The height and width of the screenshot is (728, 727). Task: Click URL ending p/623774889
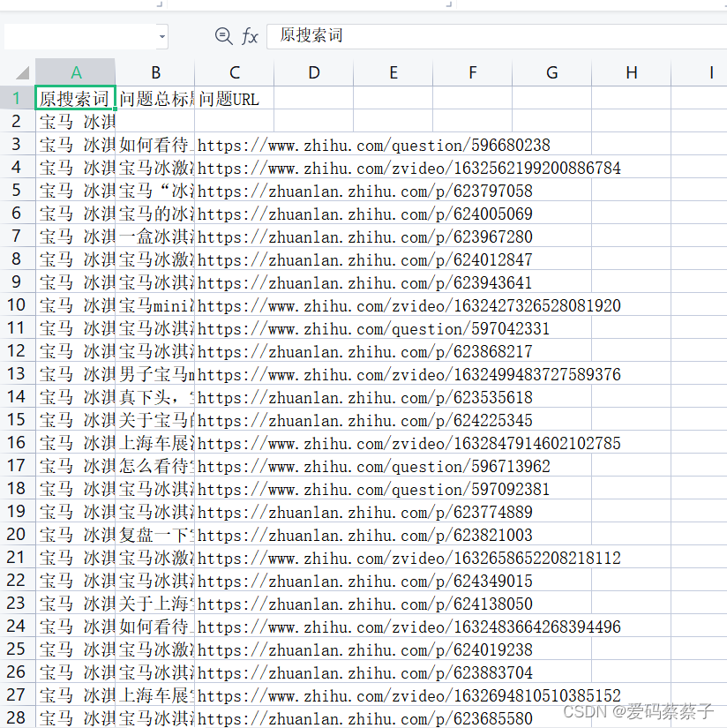365,512
